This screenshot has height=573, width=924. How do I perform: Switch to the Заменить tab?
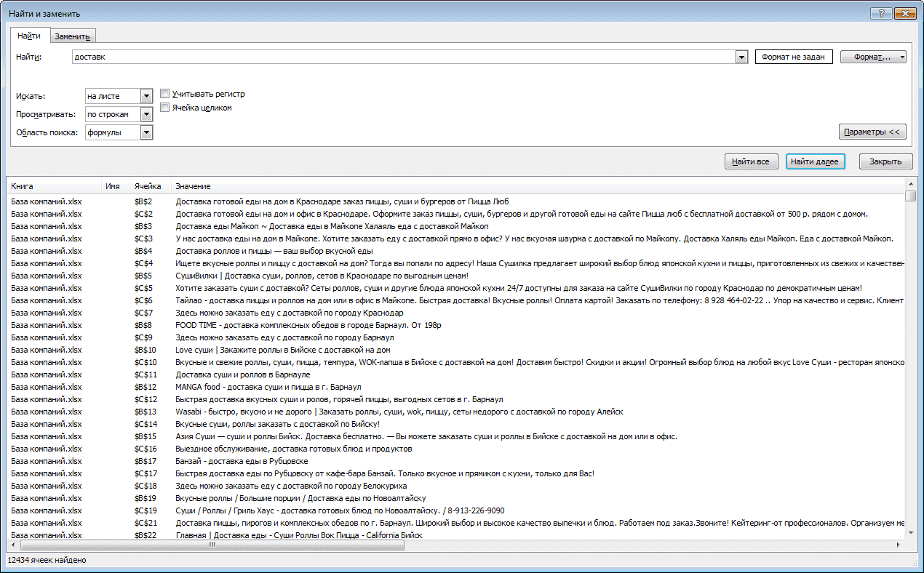pos(72,36)
